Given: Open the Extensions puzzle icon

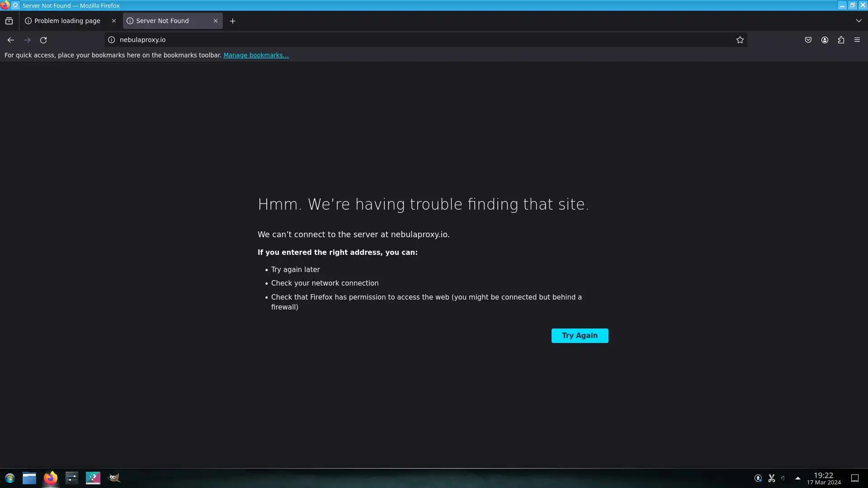Looking at the screenshot, I should click(x=841, y=40).
